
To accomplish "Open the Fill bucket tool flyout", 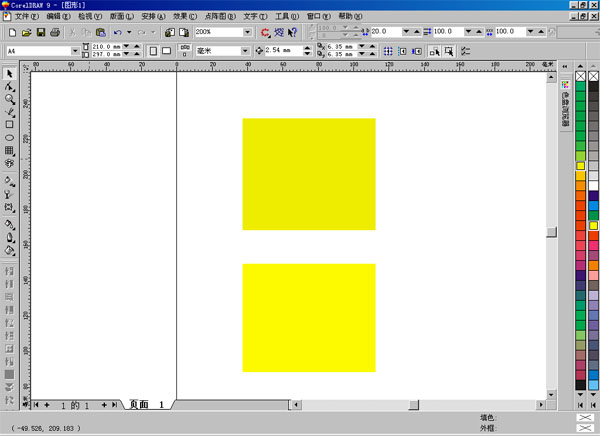I will click(x=10, y=250).
